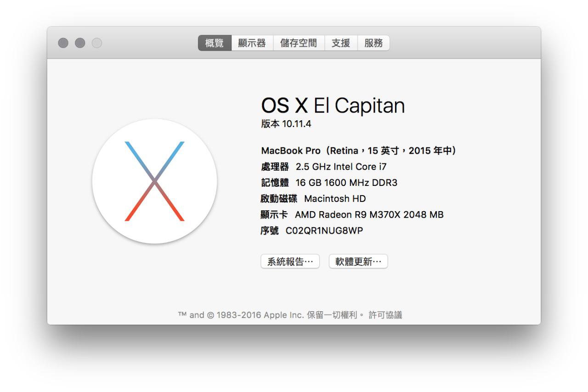Open the 許可協議 license link
The image size is (588, 392).
coord(385,315)
